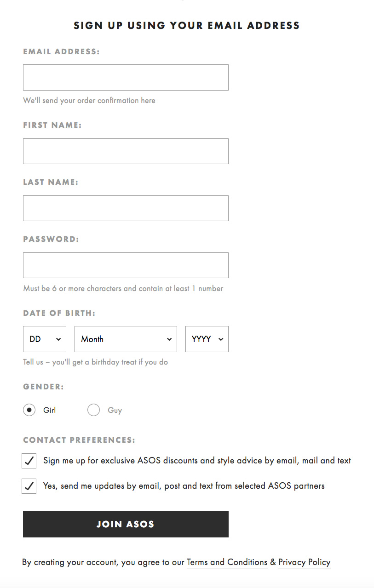Click into the Last Name field
374x588 pixels.
click(126, 208)
